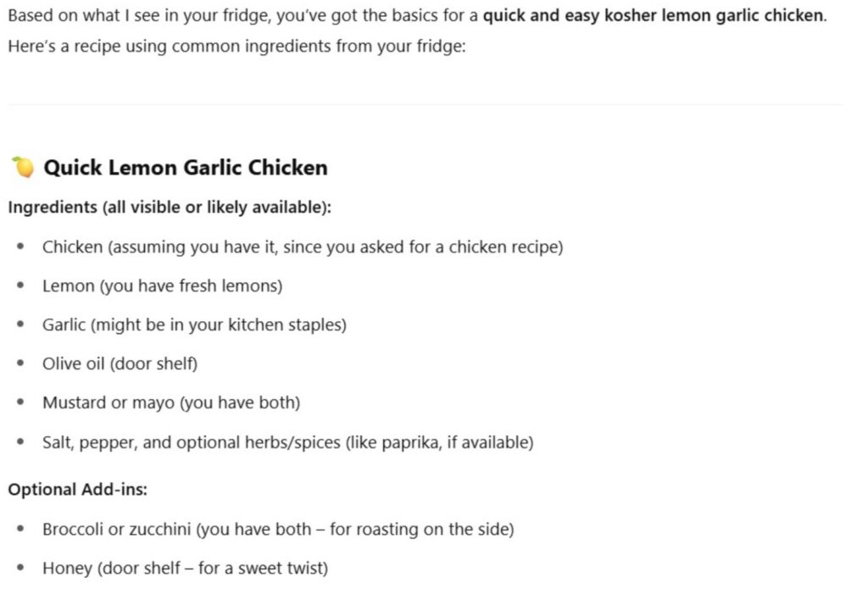868x594 pixels.
Task: Click the lemon emoji icon beside heading
Action: coord(23,167)
